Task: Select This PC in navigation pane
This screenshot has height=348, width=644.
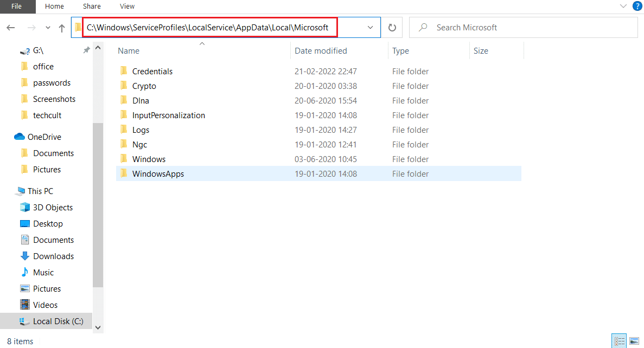Action: [35, 191]
